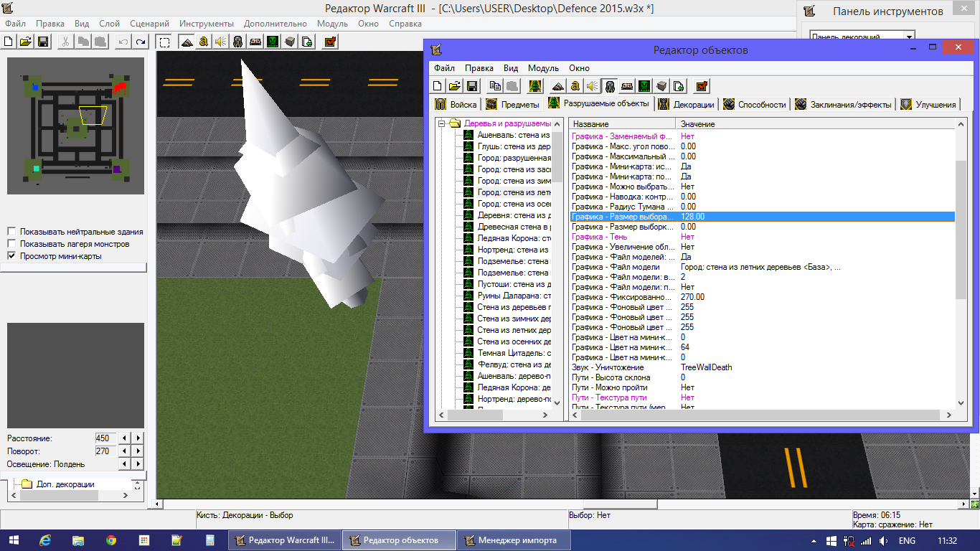Create new object data in Object Editor toolbar
Image resolution: width=980 pixels, height=551 pixels.
tap(437, 86)
